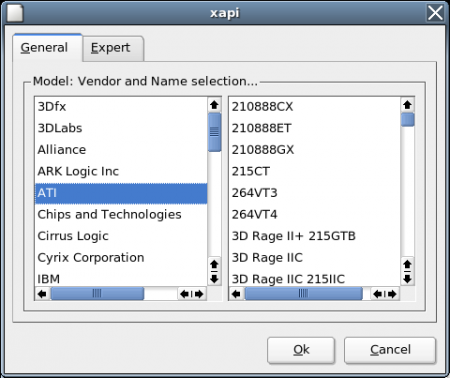This screenshot has height=378, width=450.
Task: Click the top scroll-up arrow of the model list
Action: [x=407, y=105]
